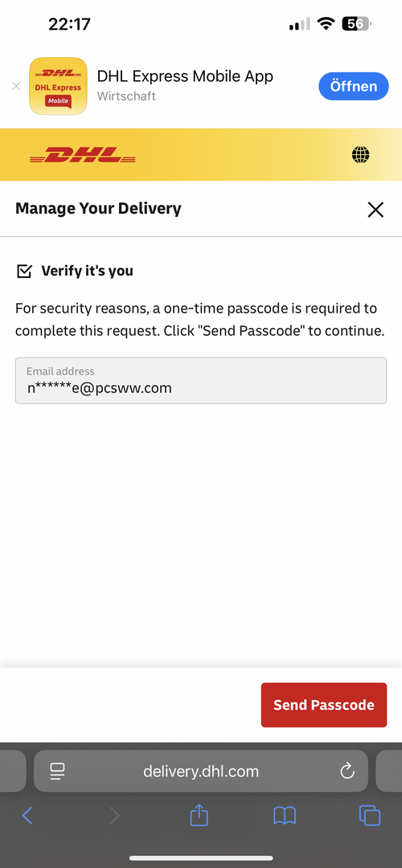Click the Send Passcode button
The height and width of the screenshot is (868, 402).
[323, 705]
